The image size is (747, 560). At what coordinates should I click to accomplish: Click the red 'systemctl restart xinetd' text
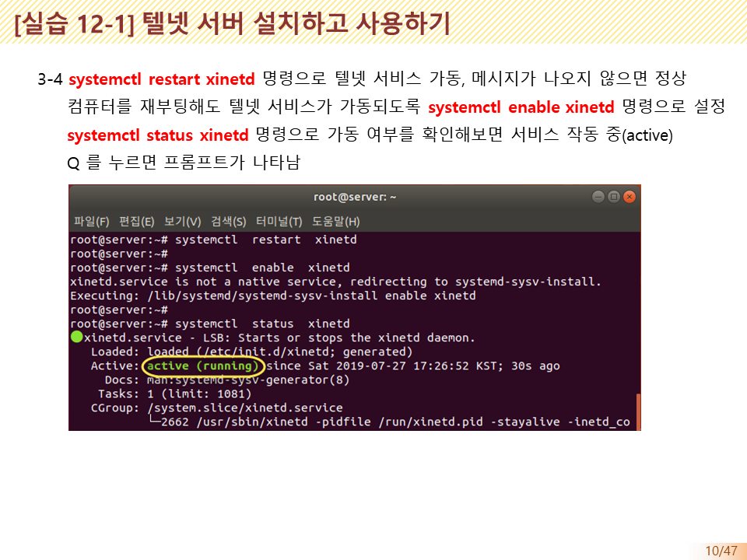click(x=162, y=79)
